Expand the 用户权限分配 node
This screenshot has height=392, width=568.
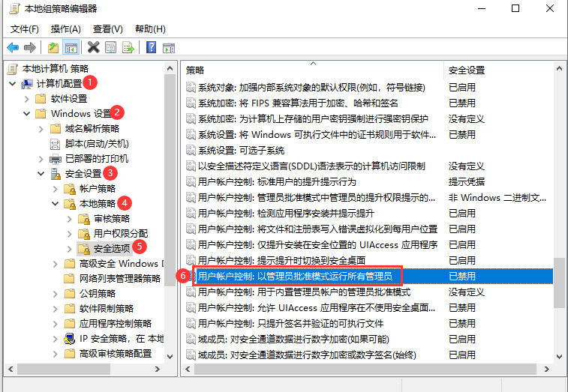70,234
